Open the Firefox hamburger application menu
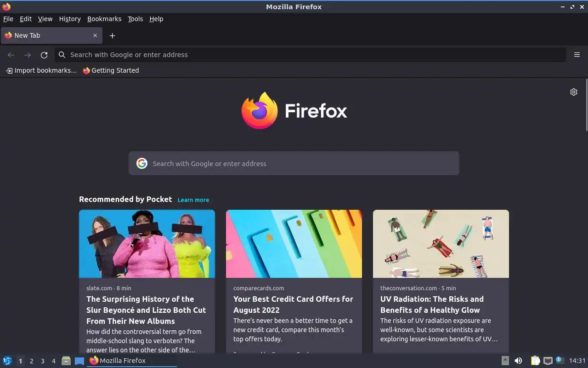Screen dimensions: 588x368 tap(577, 55)
